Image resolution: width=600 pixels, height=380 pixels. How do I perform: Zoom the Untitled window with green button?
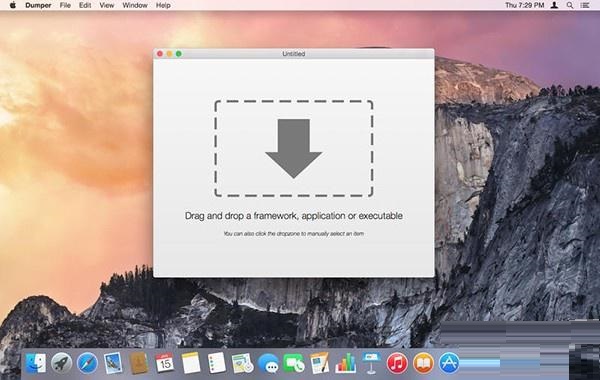click(x=178, y=54)
